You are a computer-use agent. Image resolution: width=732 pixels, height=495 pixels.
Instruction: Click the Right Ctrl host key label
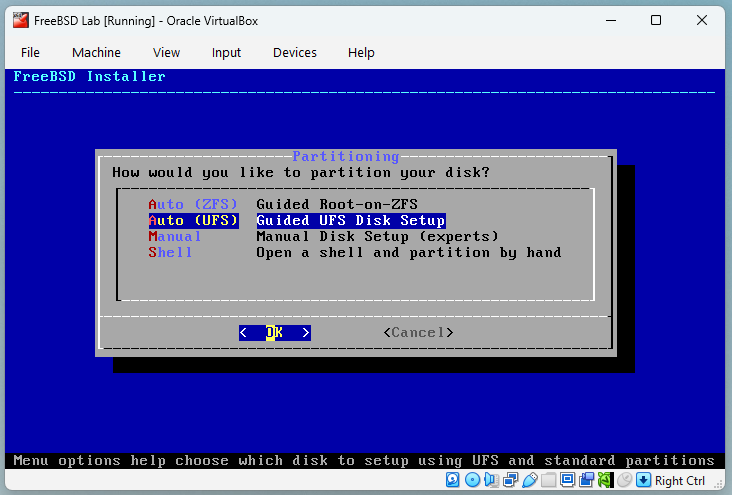[680, 481]
